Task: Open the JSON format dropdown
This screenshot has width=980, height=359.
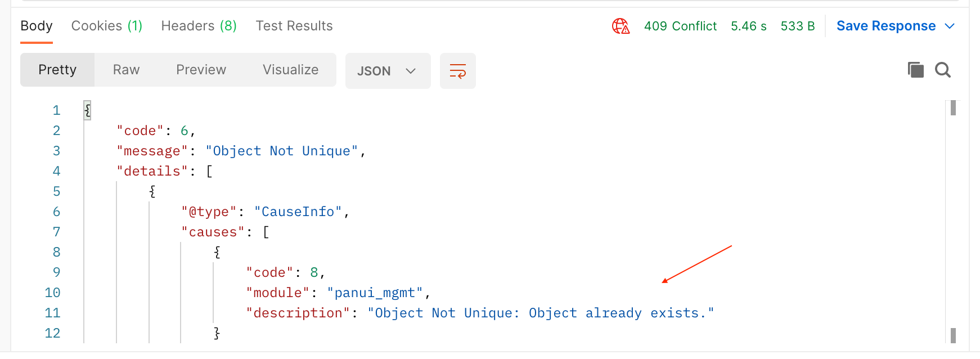Action: (388, 71)
